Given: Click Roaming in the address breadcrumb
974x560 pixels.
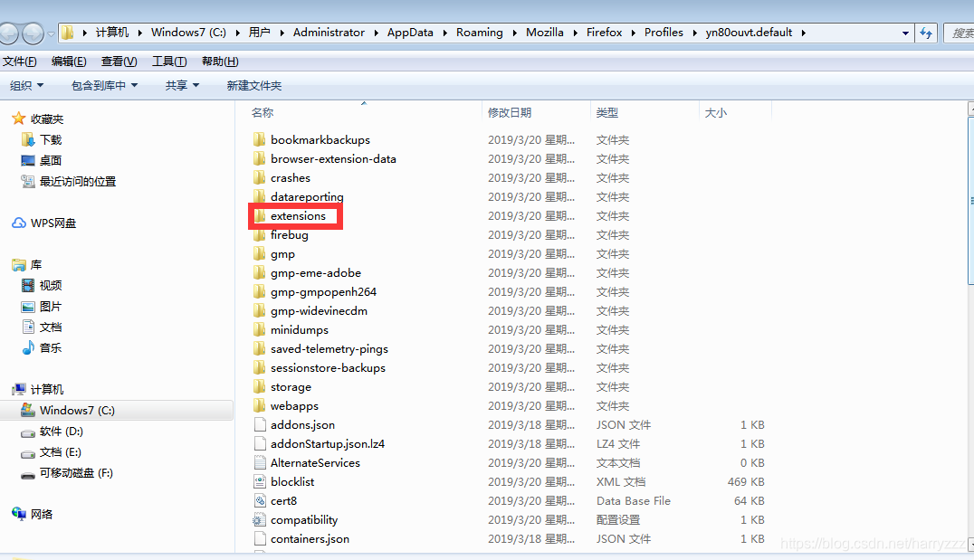Looking at the screenshot, I should pyautogui.click(x=479, y=33).
